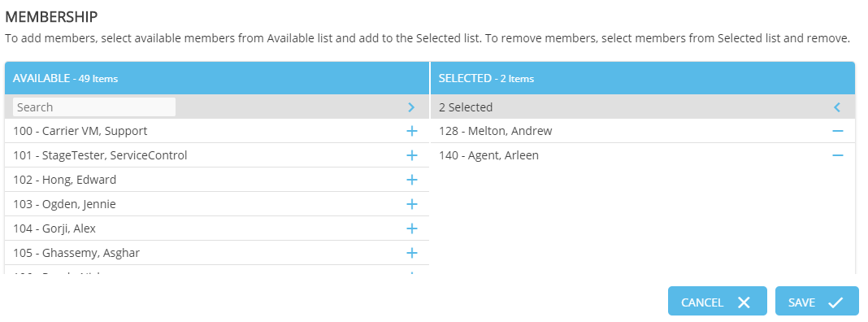Add 103 - Ogden, Jennie via plus icon
This screenshot has width=868, height=322.
[411, 204]
